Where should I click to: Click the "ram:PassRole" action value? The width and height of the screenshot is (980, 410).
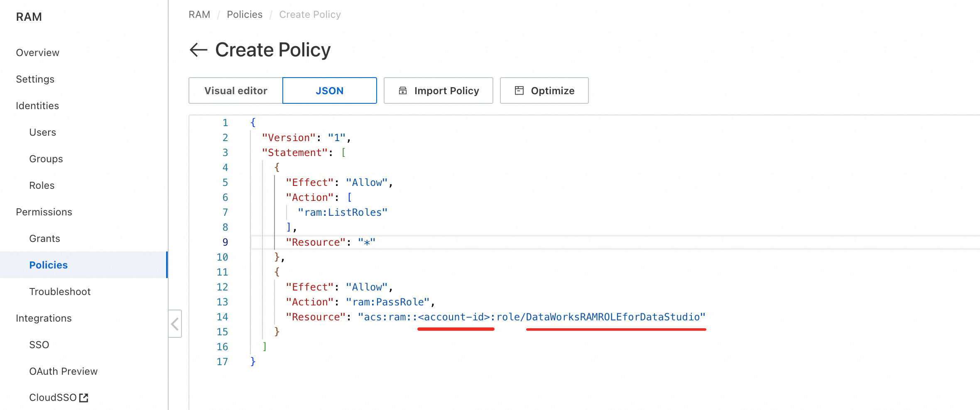pos(388,302)
